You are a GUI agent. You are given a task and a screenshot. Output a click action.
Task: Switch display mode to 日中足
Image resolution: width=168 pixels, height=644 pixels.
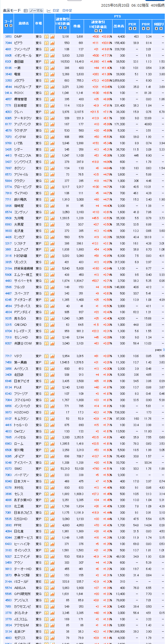tap(67, 10)
